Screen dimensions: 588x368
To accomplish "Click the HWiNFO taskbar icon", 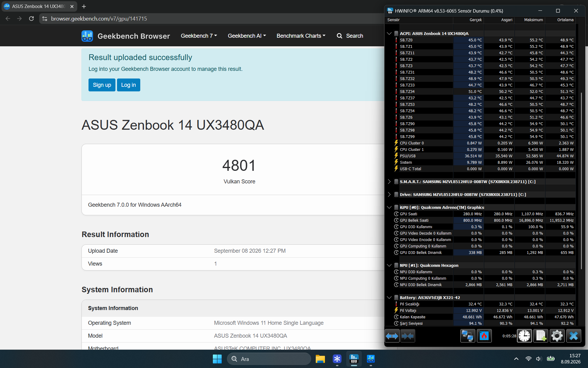I will point(354,359).
